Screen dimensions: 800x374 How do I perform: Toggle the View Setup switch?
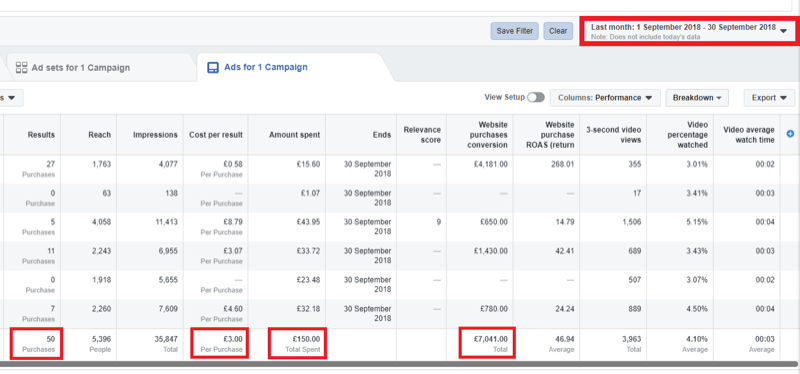tap(536, 97)
